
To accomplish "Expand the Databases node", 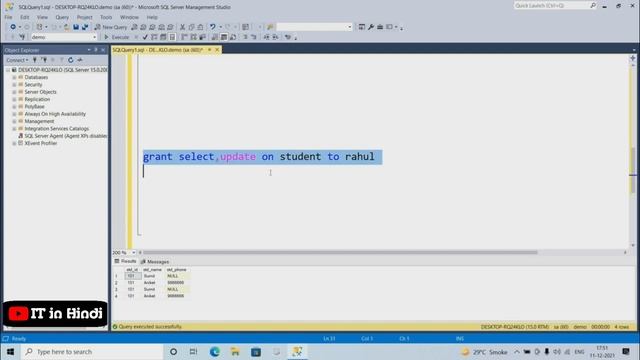I will [x=14, y=77].
